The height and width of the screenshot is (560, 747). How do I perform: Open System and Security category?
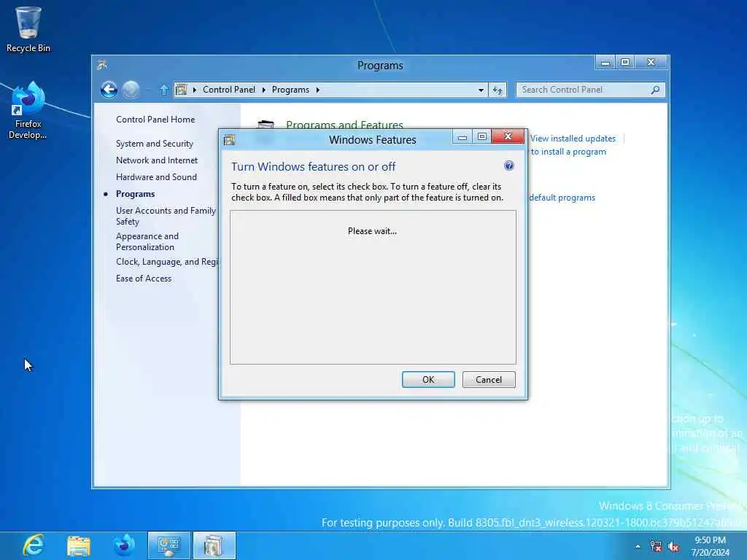pyautogui.click(x=155, y=144)
